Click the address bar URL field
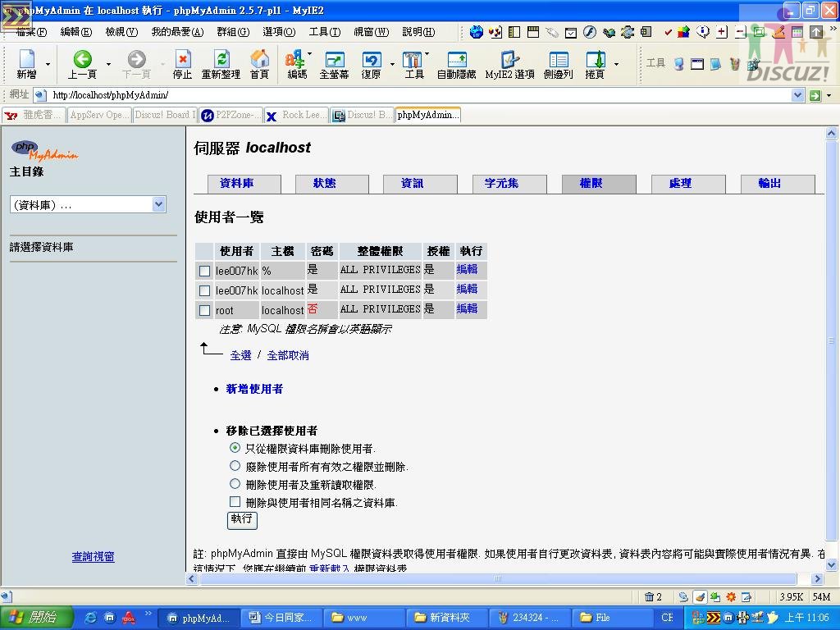This screenshot has height=630, width=840. [413, 95]
